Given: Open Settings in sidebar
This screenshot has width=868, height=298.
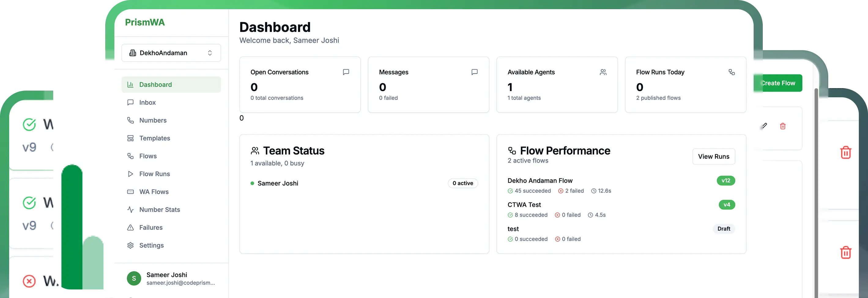Looking at the screenshot, I should 171,245.
